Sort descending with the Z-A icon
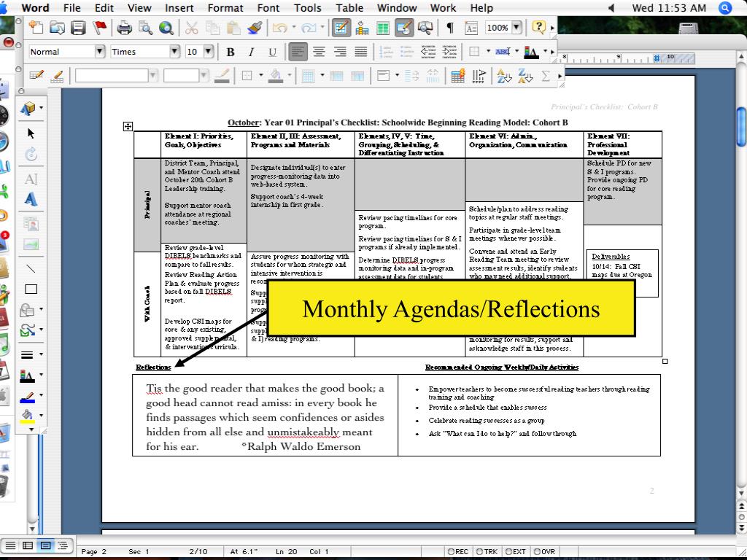This screenshot has width=747, height=560. 525,76
